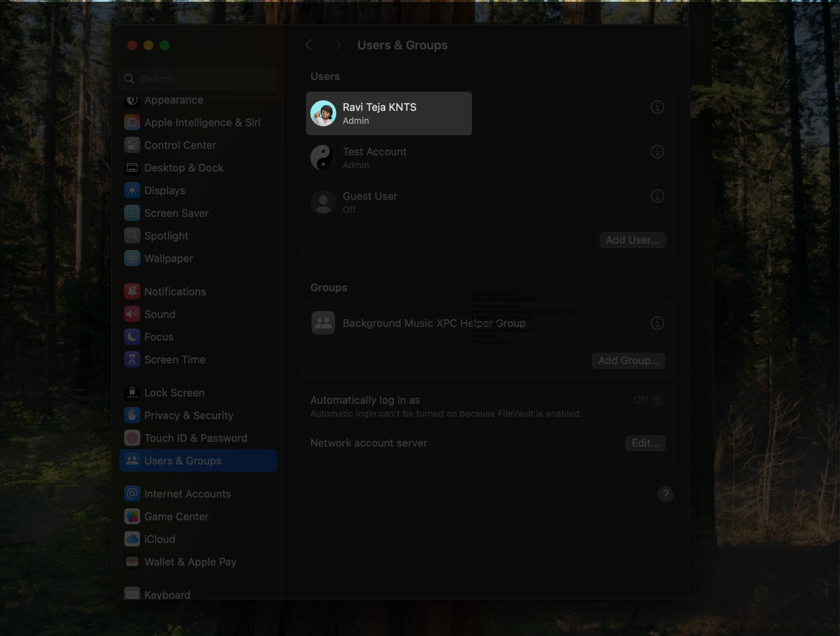Open the Automatically log in as dropdown

pos(647,400)
